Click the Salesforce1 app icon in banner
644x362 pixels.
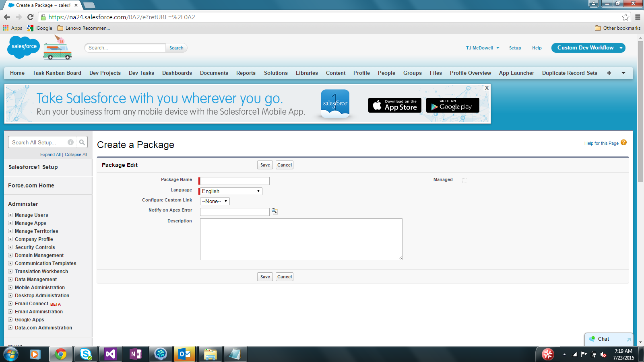(335, 103)
